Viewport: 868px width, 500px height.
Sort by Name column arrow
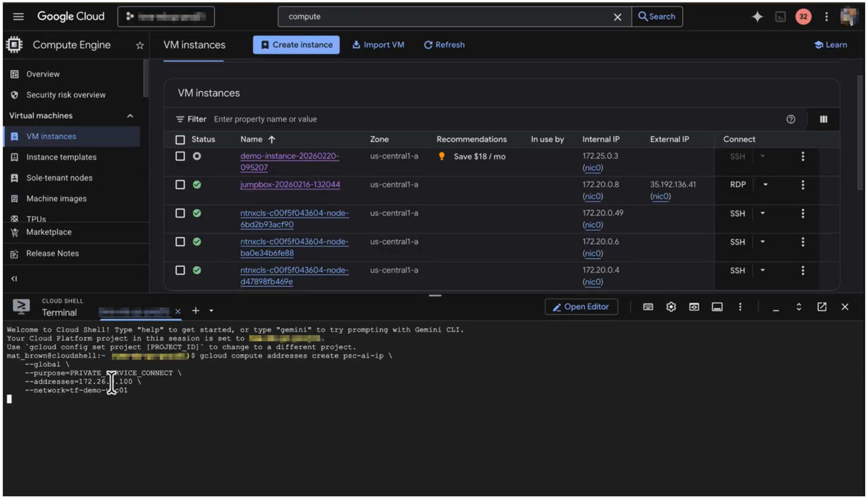(x=272, y=140)
